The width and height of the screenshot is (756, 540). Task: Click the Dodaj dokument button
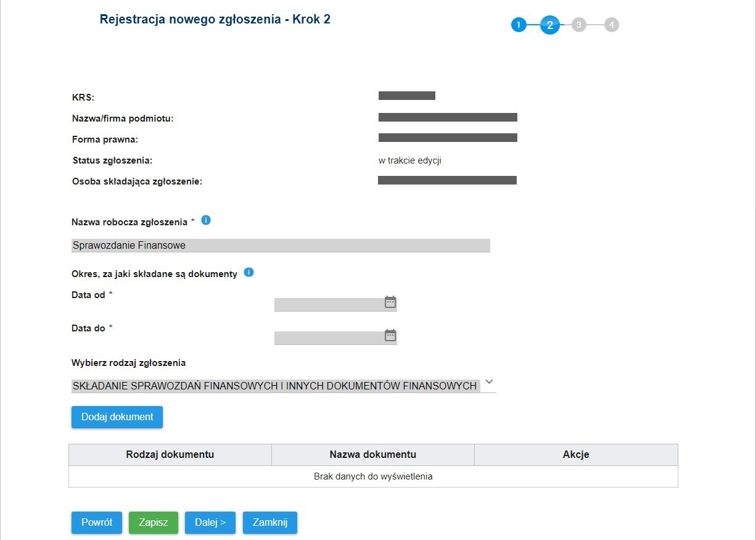tap(117, 417)
